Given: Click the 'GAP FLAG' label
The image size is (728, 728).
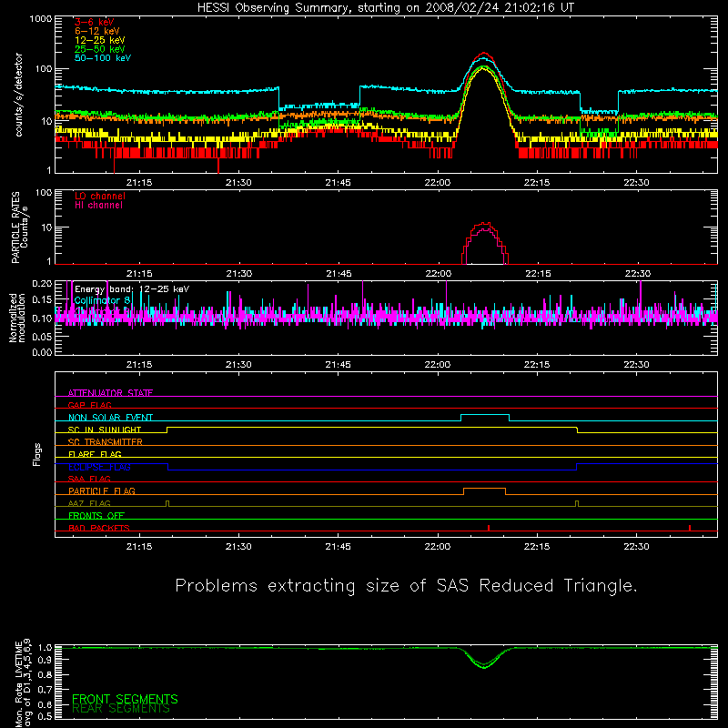Looking at the screenshot, I should 89,405.
